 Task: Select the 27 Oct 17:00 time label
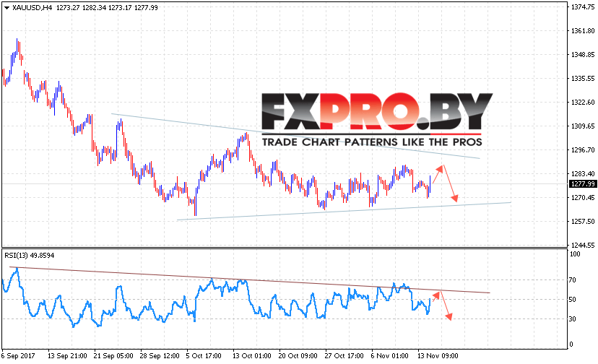click(344, 355)
